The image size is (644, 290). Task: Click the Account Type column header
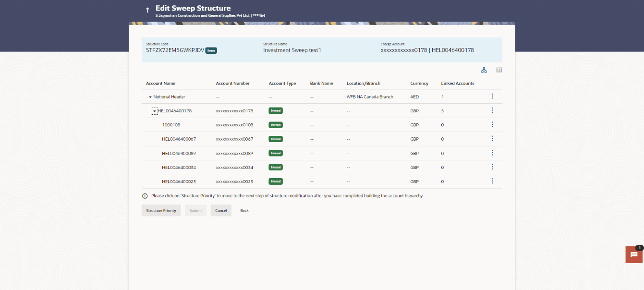[282, 83]
